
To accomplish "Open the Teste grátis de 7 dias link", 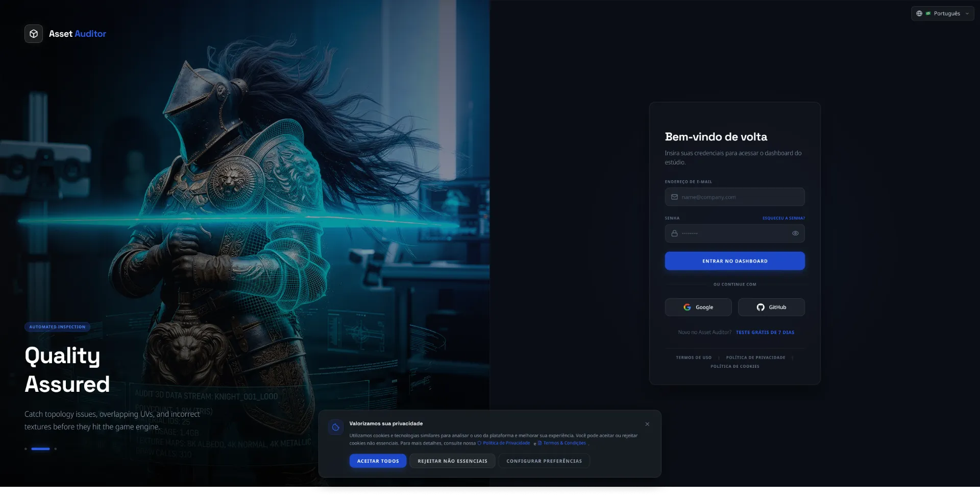I will tap(765, 333).
